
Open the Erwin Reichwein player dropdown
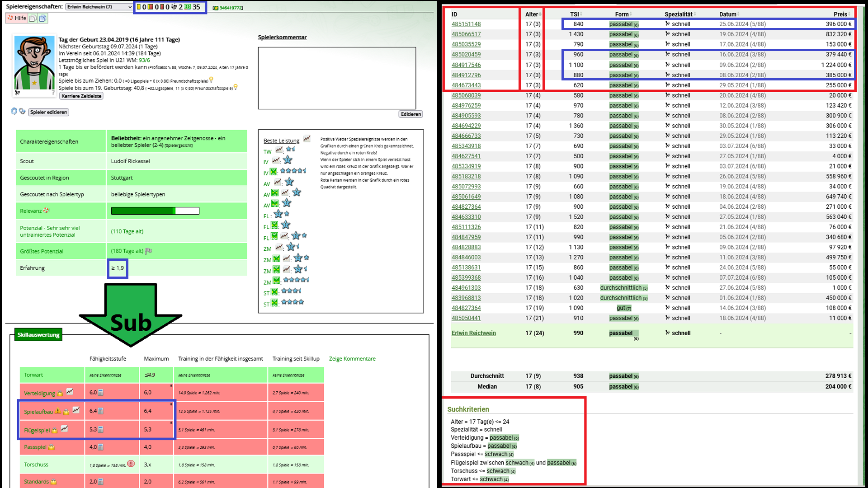[99, 7]
